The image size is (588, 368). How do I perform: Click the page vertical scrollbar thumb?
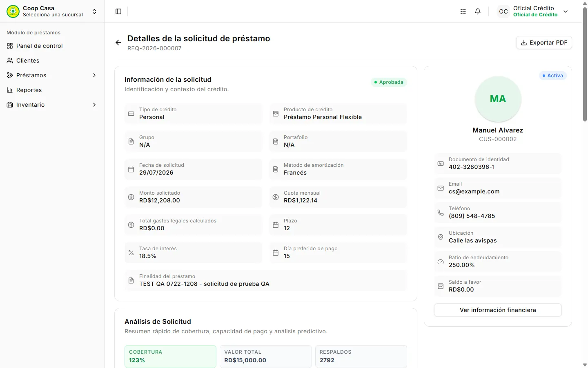click(585, 65)
